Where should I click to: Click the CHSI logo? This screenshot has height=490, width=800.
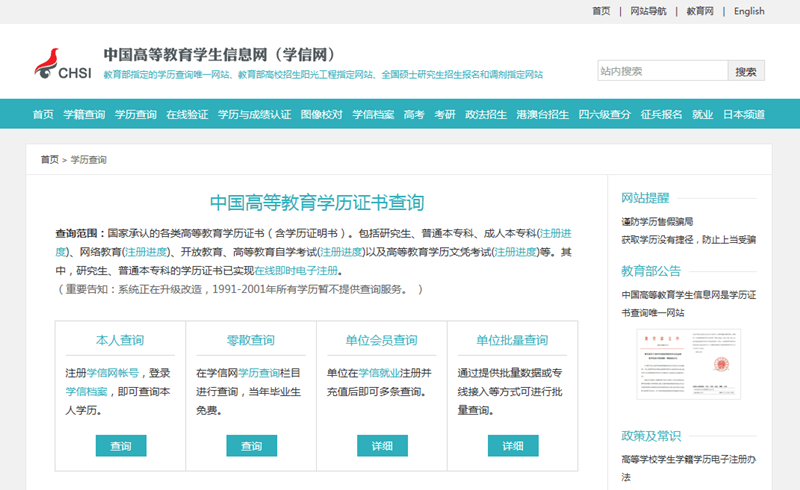click(x=63, y=64)
